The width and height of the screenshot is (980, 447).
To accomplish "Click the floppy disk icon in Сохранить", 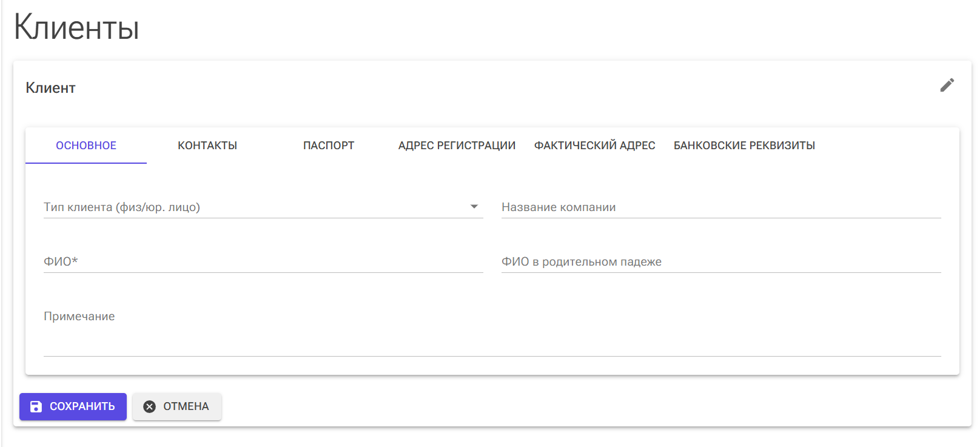I will (36, 406).
